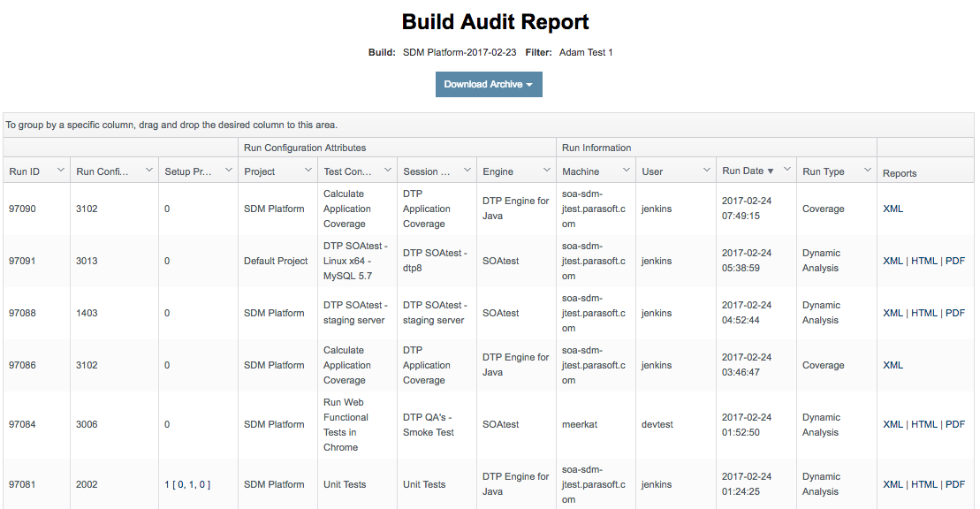The image size is (980, 509).
Task: Open XML report for run 97090
Action: click(893, 209)
